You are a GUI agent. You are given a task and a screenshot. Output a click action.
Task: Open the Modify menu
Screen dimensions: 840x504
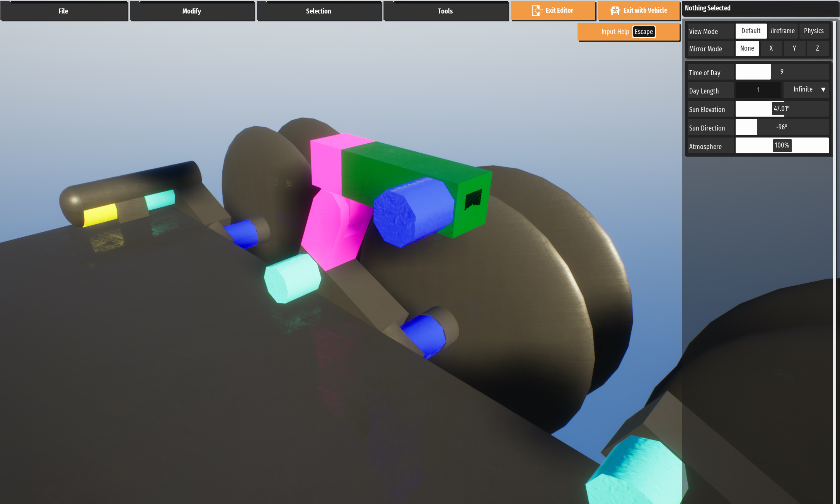[192, 11]
